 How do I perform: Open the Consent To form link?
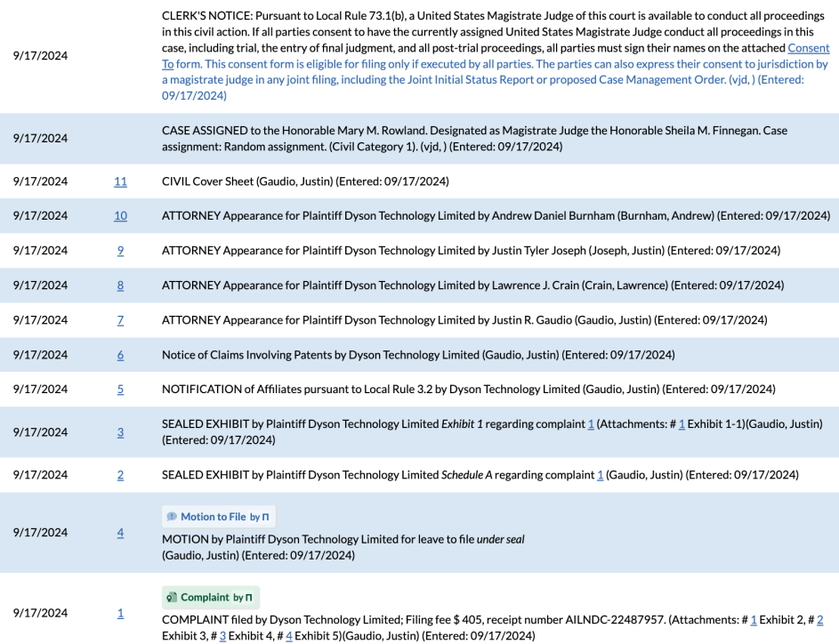pyautogui.click(x=809, y=48)
